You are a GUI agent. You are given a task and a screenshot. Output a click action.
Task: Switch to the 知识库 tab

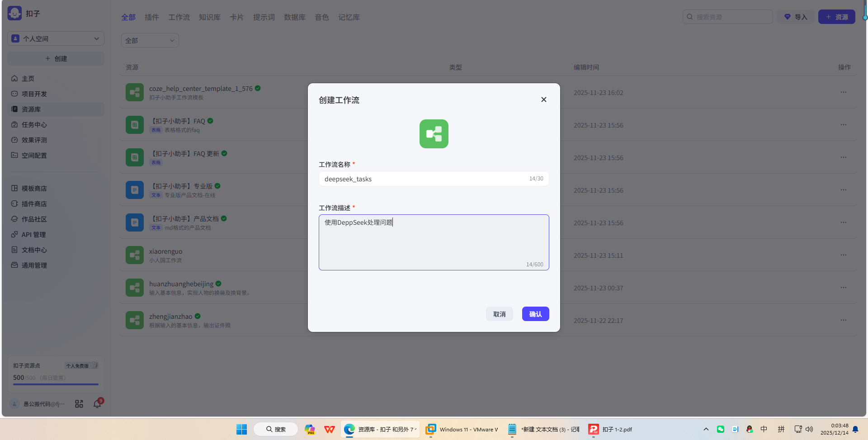tap(209, 17)
